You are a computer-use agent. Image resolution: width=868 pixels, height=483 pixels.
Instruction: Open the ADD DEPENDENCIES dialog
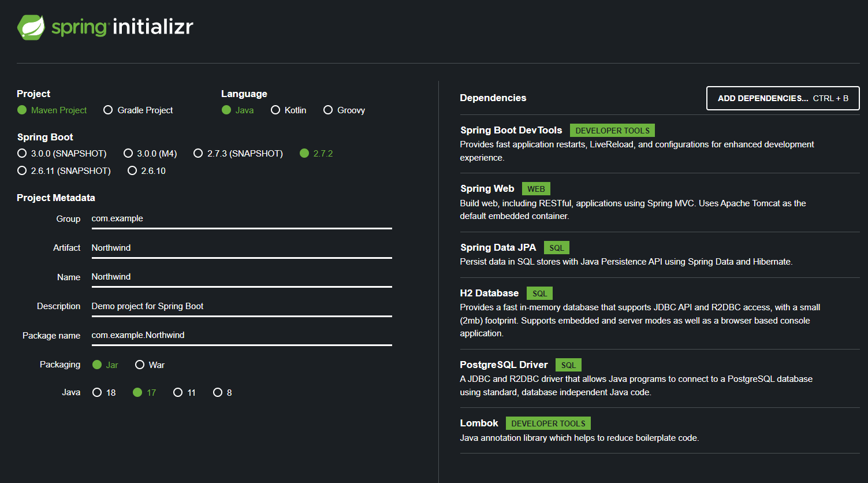[783, 98]
